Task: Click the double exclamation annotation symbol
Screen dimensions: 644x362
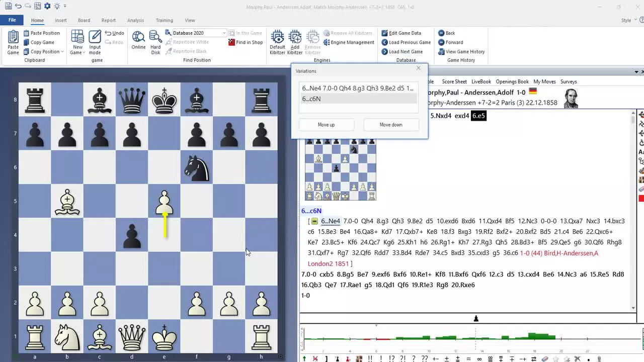Action: point(370,358)
